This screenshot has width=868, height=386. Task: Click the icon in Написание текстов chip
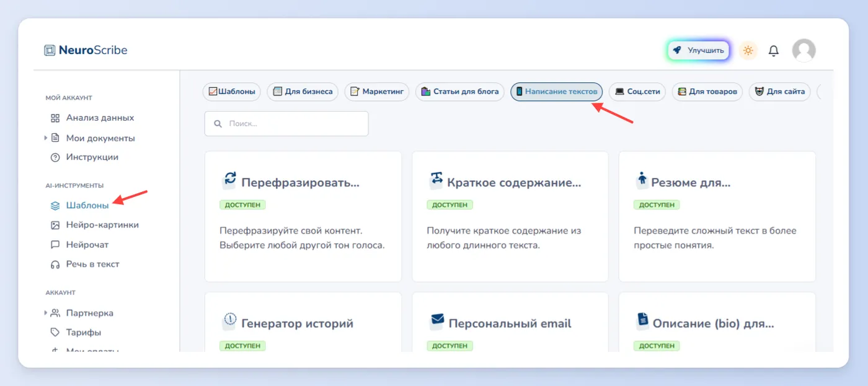[520, 92]
